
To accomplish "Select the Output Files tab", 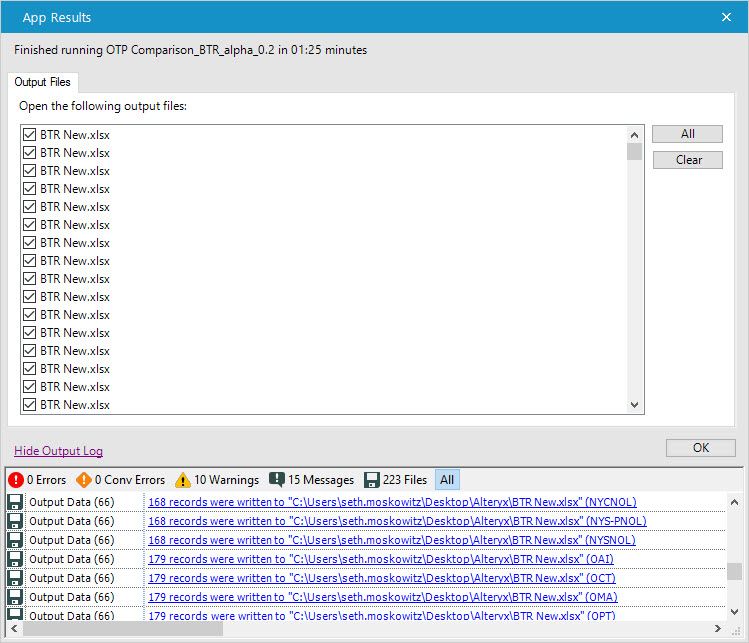I will pos(43,82).
